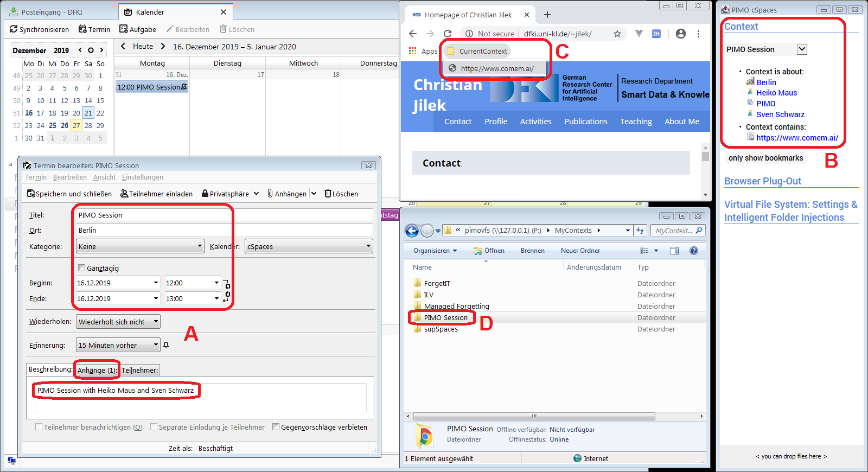This screenshot has height=472, width=868.
Task: Open the CurrentContext bookmark folder
Action: 477,51
